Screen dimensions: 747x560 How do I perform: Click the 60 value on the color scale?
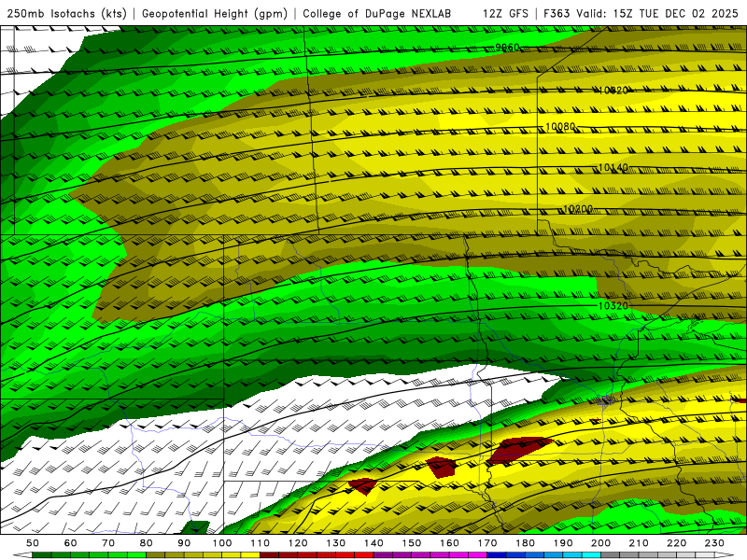pos(71,543)
